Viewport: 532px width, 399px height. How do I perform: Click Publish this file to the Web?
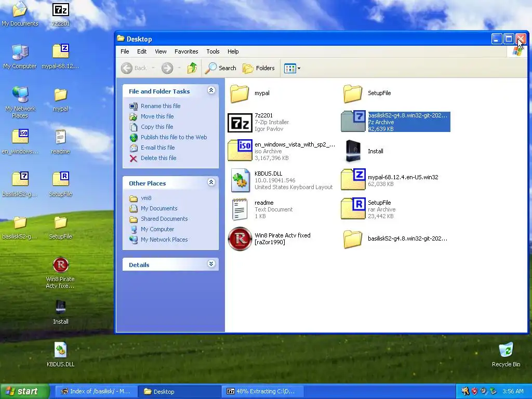click(168, 137)
